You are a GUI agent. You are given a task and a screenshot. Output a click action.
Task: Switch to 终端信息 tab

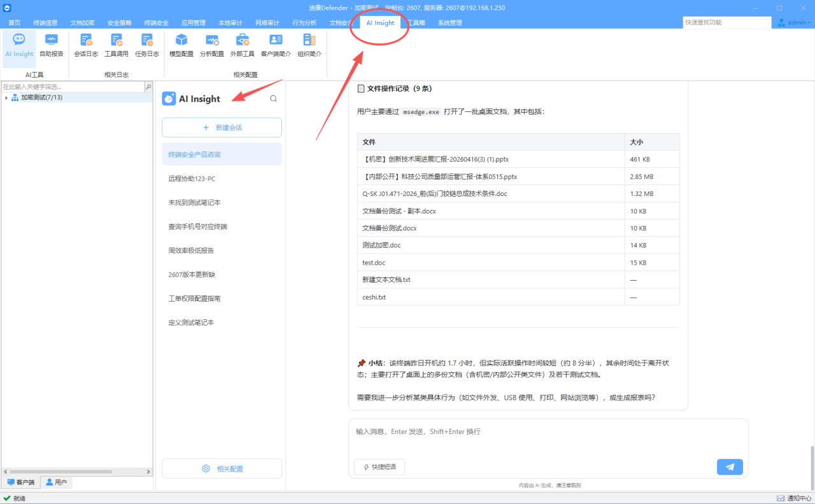pos(45,23)
